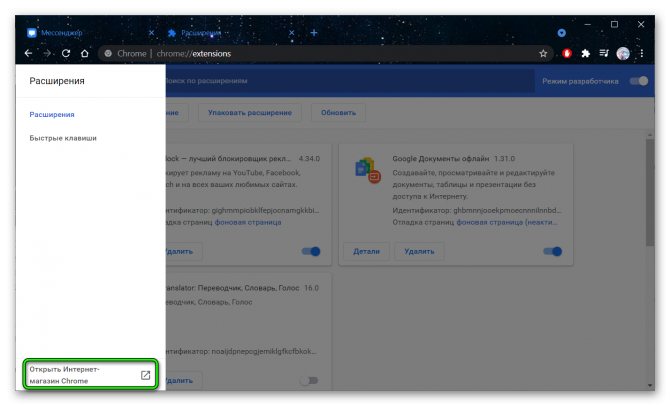Open a new tab with plus button
670x406 pixels.
[x=314, y=33]
